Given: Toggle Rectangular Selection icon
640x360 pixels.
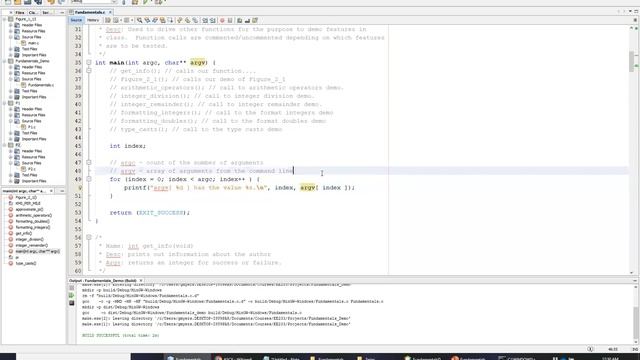Looking at the screenshot, I should [170, 20].
